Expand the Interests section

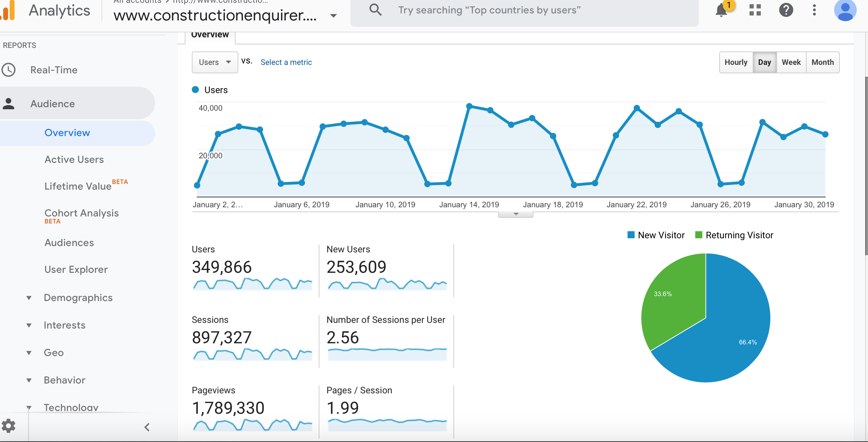coord(29,325)
